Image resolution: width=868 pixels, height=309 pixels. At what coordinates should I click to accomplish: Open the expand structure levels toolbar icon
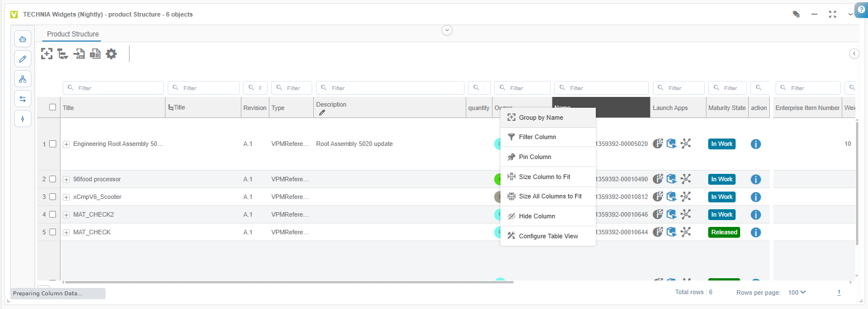(x=63, y=54)
